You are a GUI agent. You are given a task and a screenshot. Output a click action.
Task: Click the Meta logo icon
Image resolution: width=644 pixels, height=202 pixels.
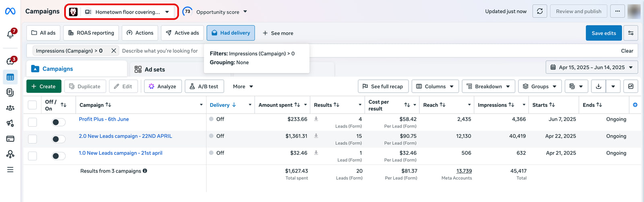click(10, 11)
